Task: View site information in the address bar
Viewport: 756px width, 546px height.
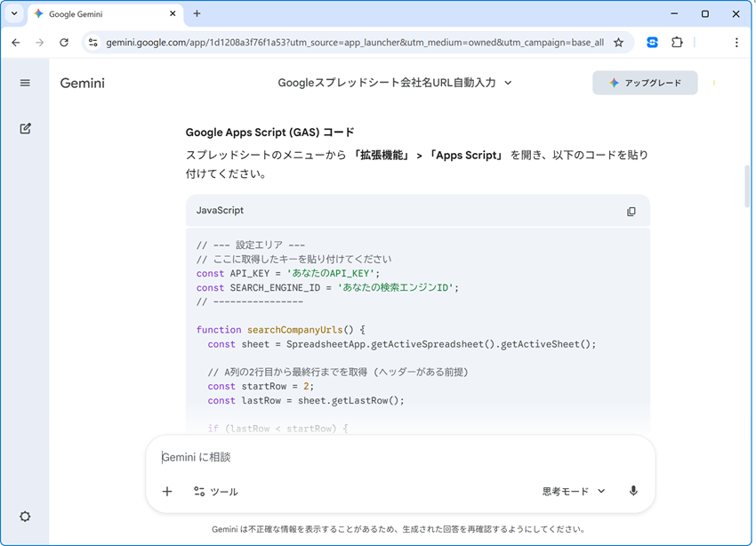Action: [92, 41]
